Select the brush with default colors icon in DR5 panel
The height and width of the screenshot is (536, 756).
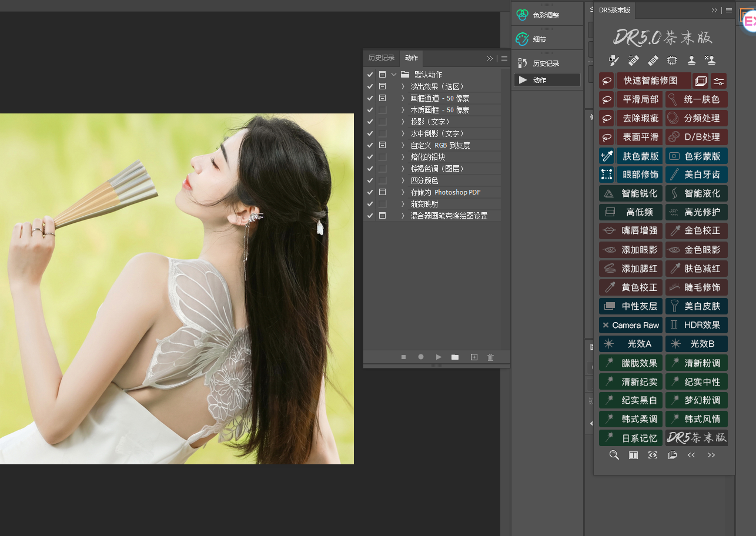pos(614,60)
